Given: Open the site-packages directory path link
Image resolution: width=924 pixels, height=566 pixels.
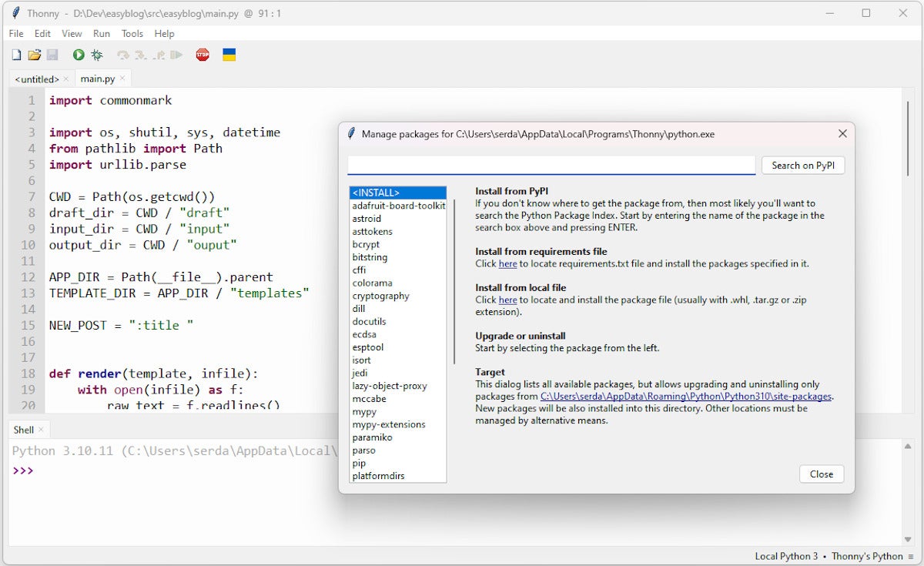Looking at the screenshot, I should [686, 397].
